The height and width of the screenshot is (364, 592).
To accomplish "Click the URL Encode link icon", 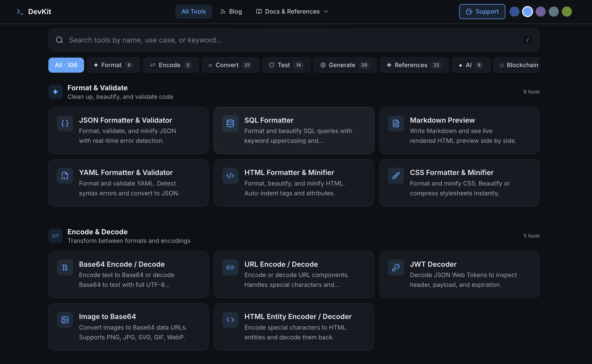I will pos(230,267).
